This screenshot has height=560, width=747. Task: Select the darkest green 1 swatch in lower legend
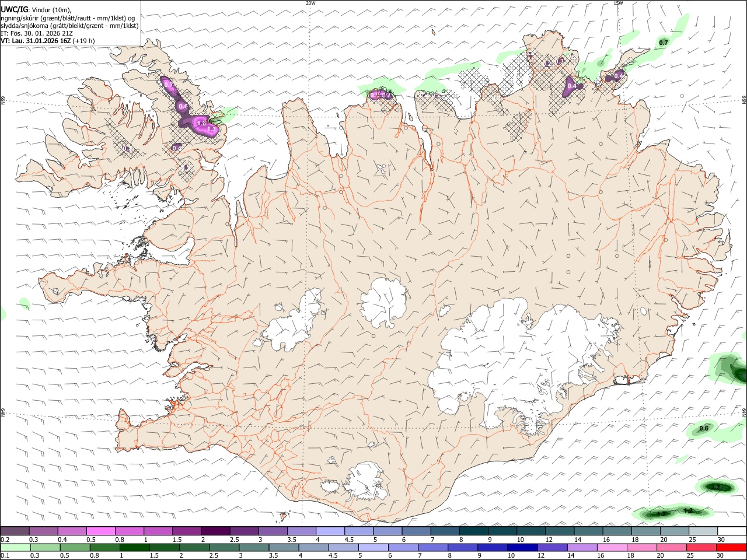(x=134, y=547)
